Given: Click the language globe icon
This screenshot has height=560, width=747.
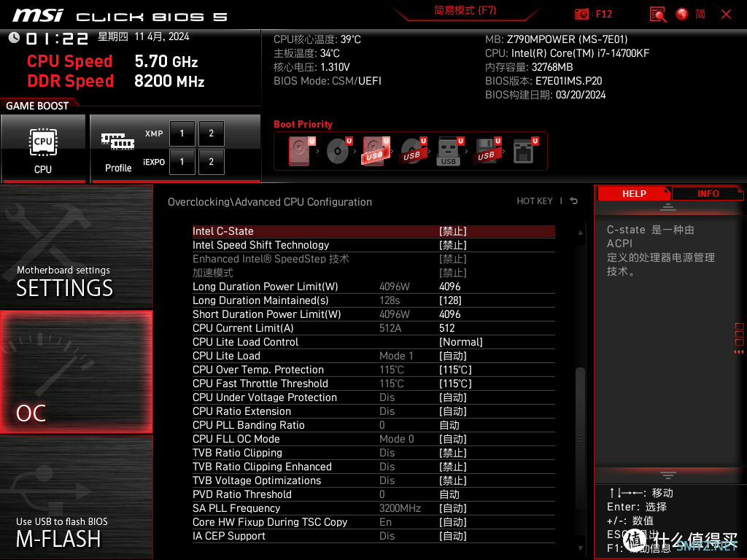Looking at the screenshot, I should pyautogui.click(x=682, y=15).
